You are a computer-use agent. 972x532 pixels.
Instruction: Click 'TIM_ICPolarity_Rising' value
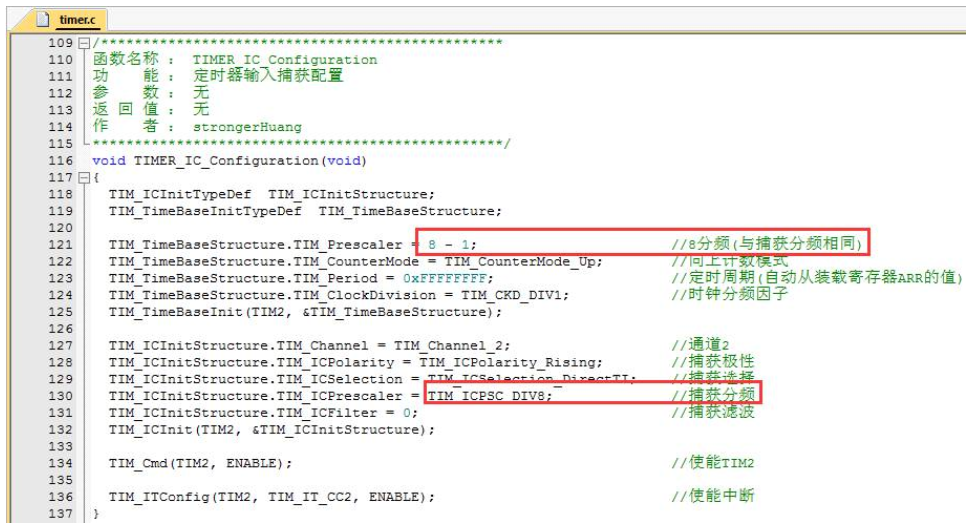[x=508, y=363]
